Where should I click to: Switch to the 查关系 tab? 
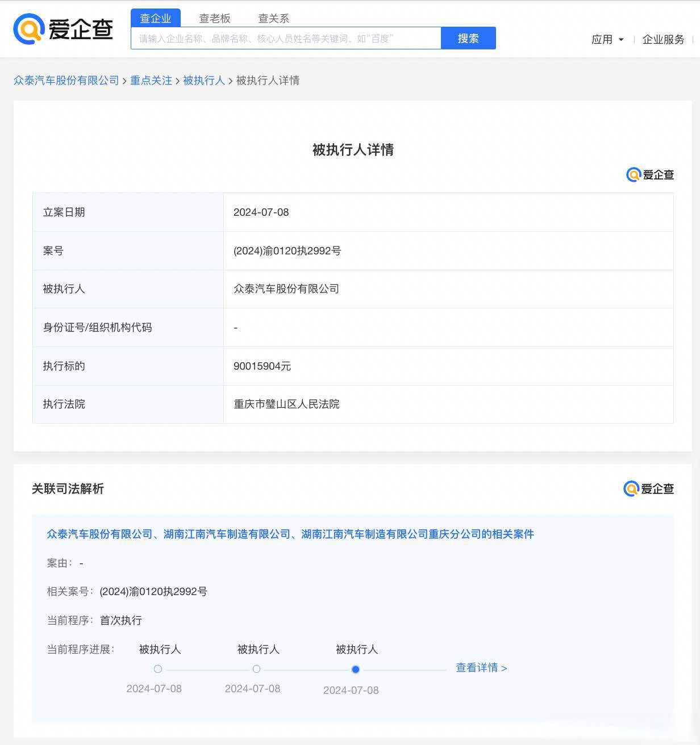[x=274, y=18]
